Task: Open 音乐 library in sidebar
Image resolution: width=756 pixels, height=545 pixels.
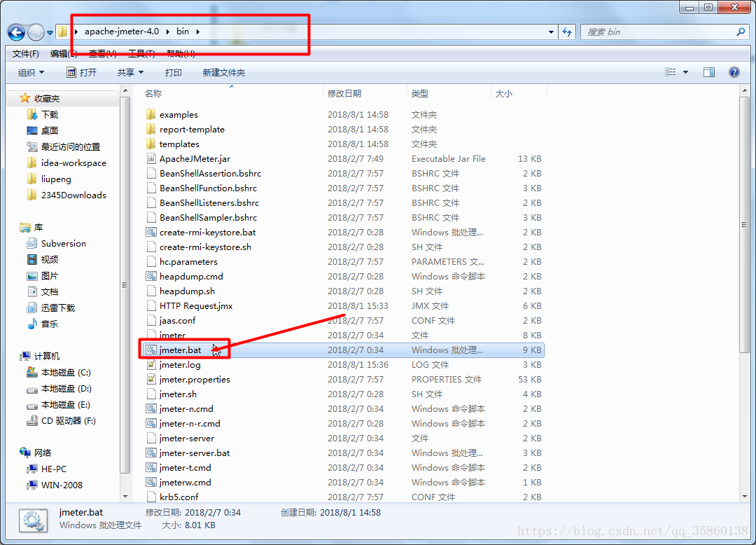Action: tap(49, 324)
